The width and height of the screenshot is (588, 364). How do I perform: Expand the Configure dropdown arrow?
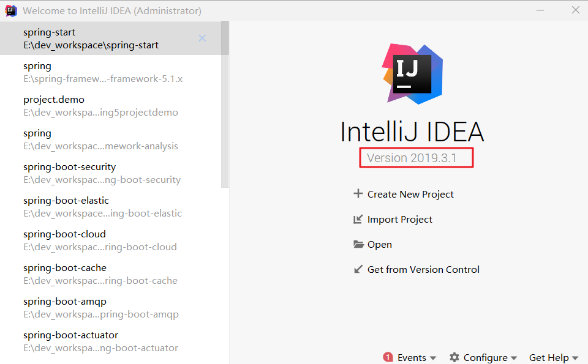514,358
